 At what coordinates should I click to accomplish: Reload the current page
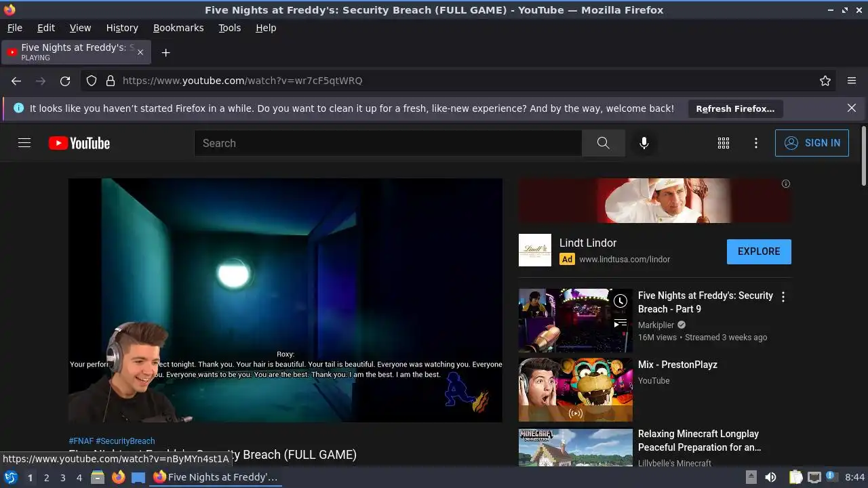(x=65, y=81)
